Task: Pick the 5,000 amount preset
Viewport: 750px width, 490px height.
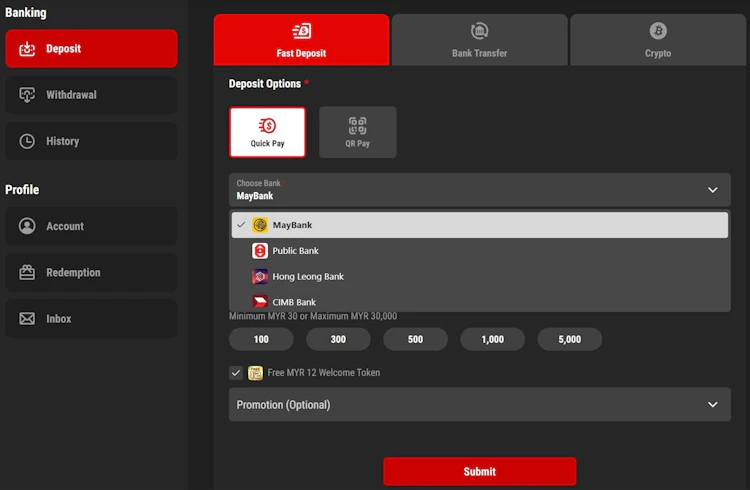Action: tap(570, 339)
